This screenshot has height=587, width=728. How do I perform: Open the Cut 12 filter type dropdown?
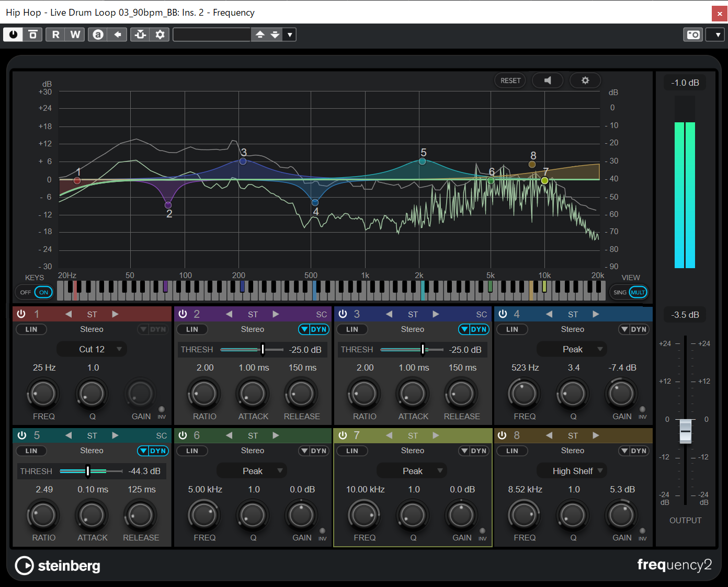click(x=92, y=349)
